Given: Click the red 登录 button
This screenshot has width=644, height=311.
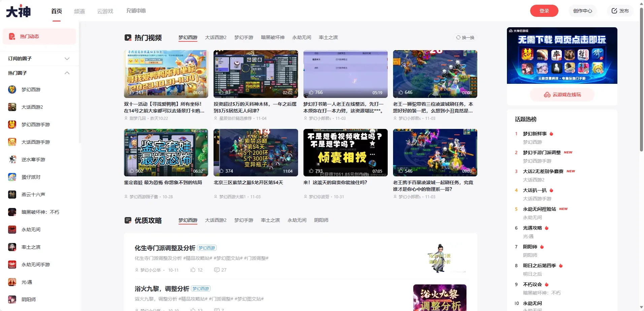Looking at the screenshot, I should click(544, 11).
